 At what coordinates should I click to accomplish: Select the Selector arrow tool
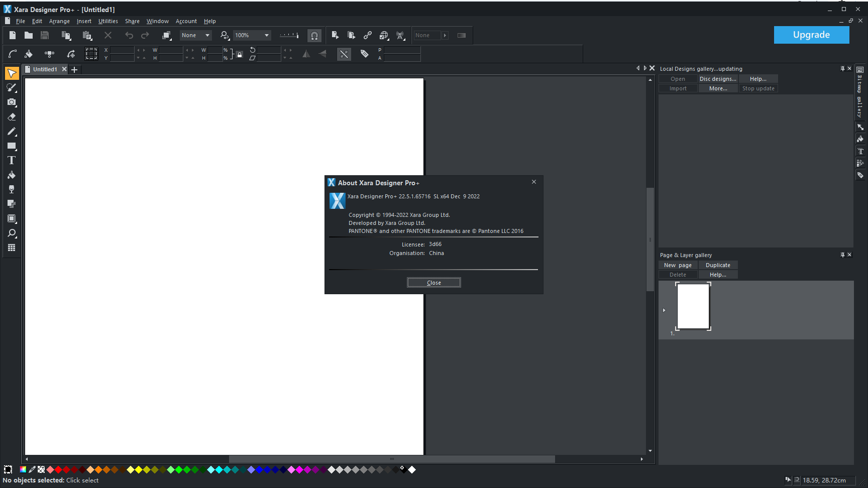tap(12, 73)
